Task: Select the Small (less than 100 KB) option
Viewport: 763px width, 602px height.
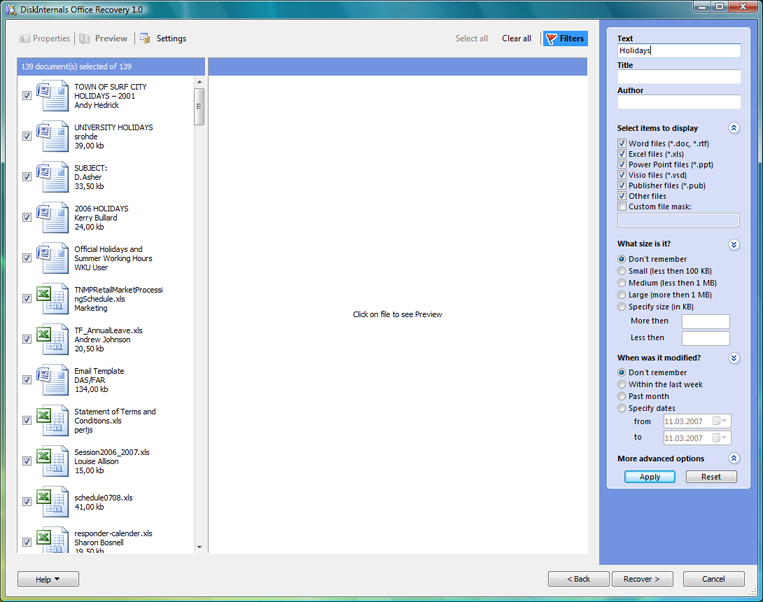Action: (x=622, y=271)
